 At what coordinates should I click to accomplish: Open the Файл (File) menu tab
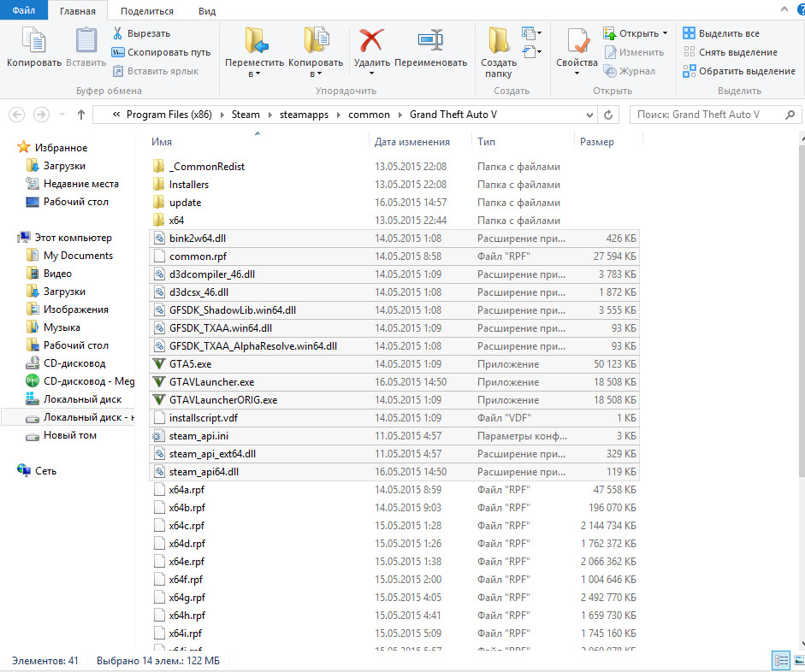[x=23, y=11]
